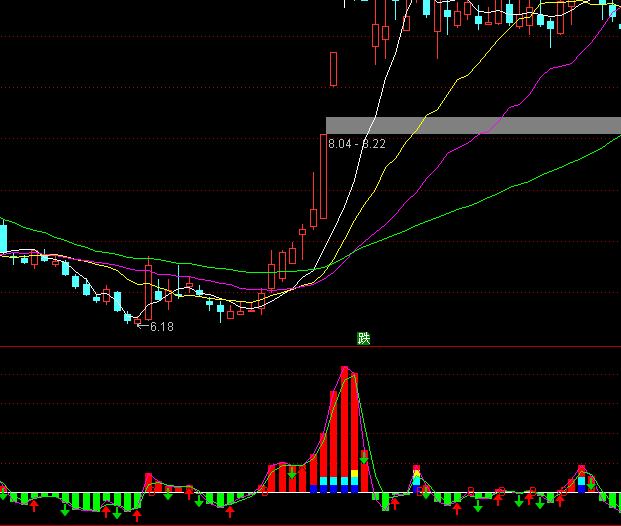Image resolution: width=621 pixels, height=526 pixels.
Task: Click the rightmost multicolor stacked indicator bar
Action: (x=582, y=480)
